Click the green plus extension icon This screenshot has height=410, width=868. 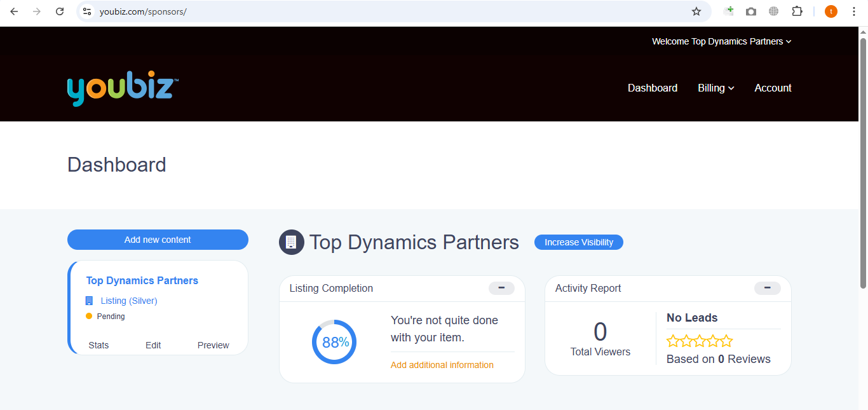(729, 11)
